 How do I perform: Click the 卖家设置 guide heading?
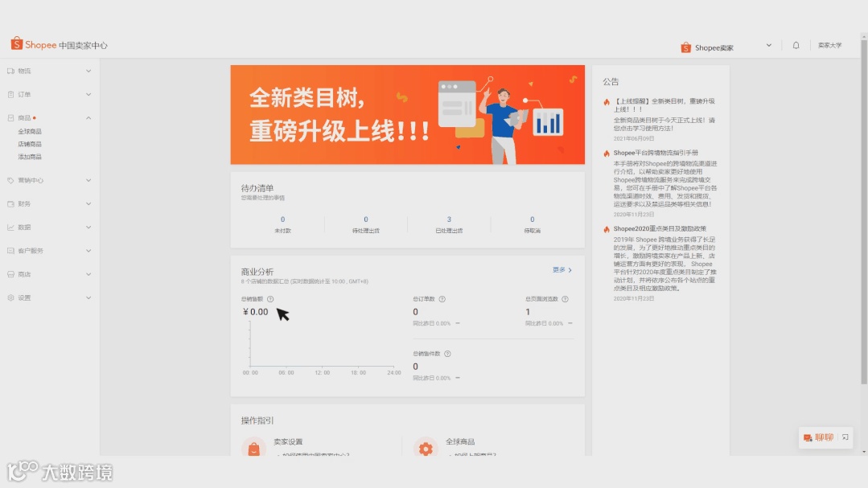coord(288,441)
